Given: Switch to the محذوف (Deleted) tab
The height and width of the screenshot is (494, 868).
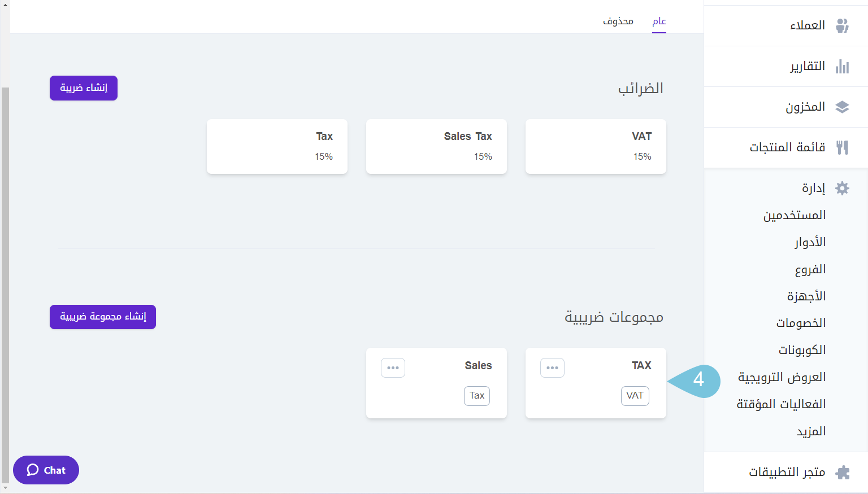Looking at the screenshot, I should point(618,21).
